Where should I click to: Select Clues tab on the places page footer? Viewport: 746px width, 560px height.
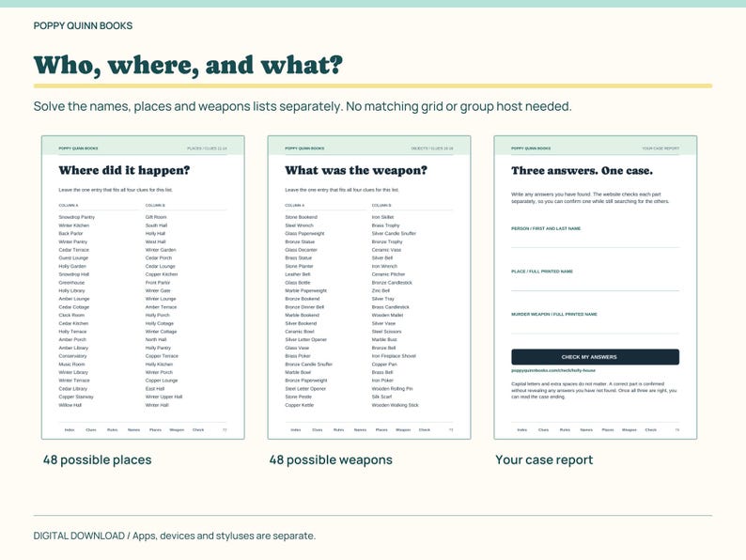[91, 429]
